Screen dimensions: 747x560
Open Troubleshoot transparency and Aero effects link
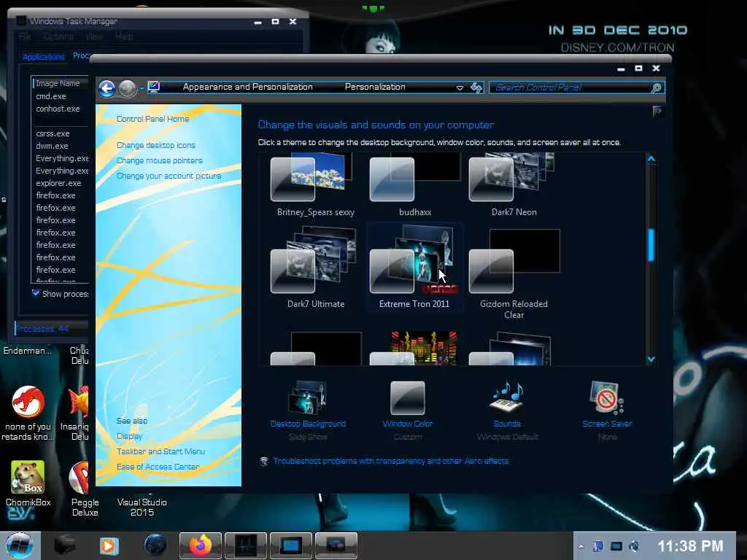[391, 461]
